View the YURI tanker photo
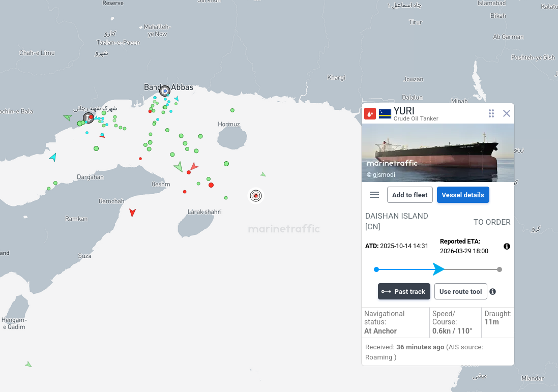This screenshot has height=392, width=558. (x=438, y=153)
